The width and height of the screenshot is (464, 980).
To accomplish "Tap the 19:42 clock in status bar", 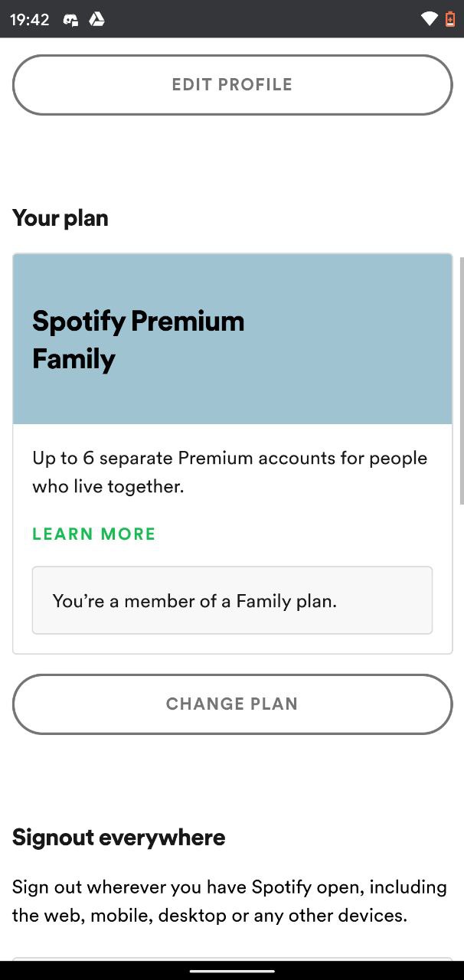I will point(30,20).
